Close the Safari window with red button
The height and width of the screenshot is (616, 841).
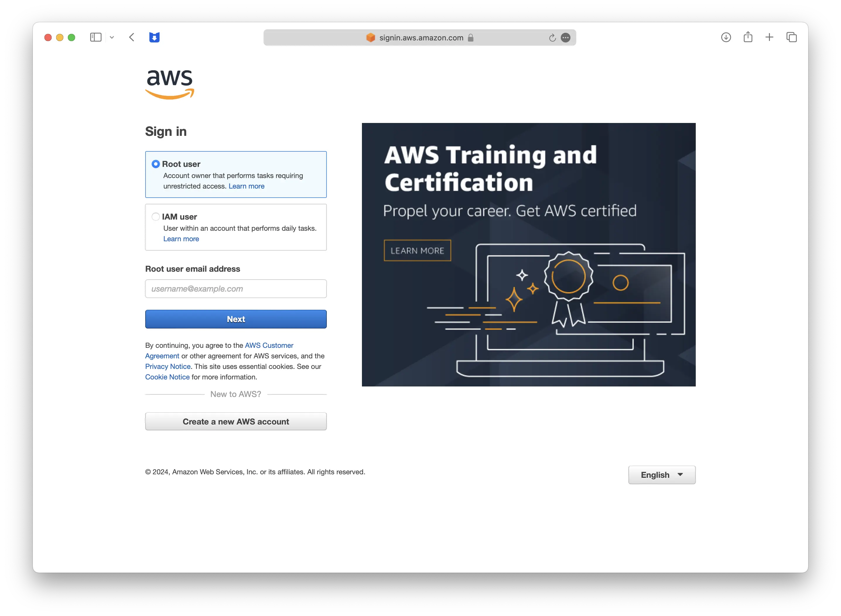tap(48, 37)
